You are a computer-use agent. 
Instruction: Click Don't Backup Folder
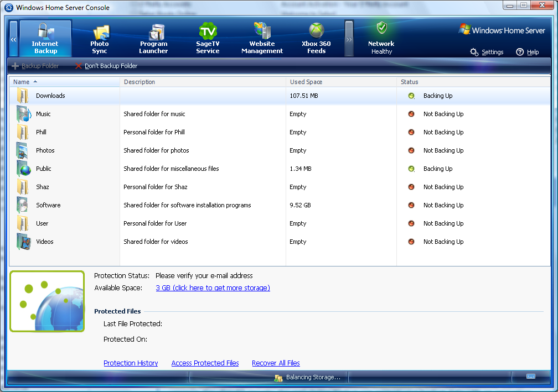click(106, 66)
